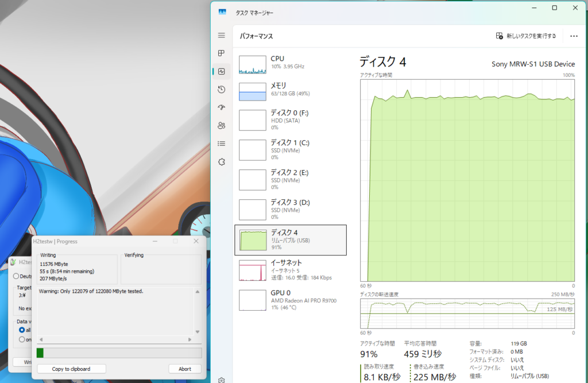
Task: Open Task Manager settings gear icon
Action: tap(221, 379)
